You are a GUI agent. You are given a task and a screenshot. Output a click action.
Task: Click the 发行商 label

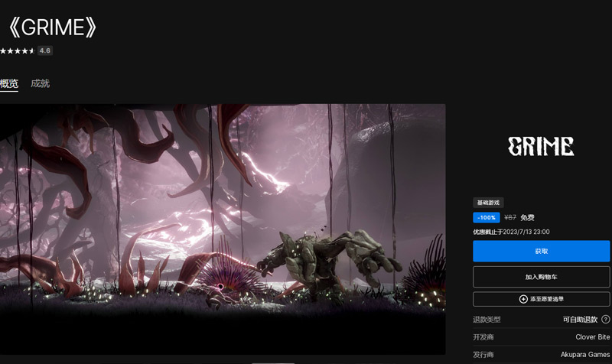[x=483, y=355]
